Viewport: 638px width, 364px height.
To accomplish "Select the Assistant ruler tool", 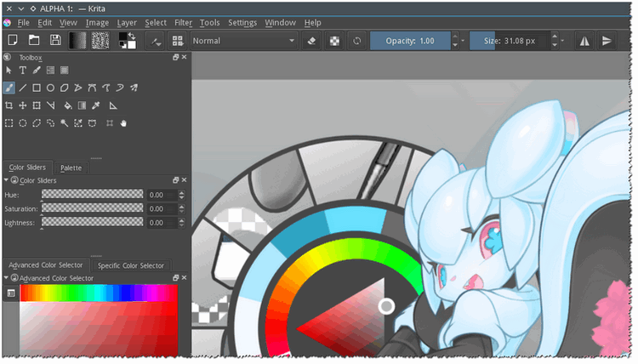I will click(113, 105).
